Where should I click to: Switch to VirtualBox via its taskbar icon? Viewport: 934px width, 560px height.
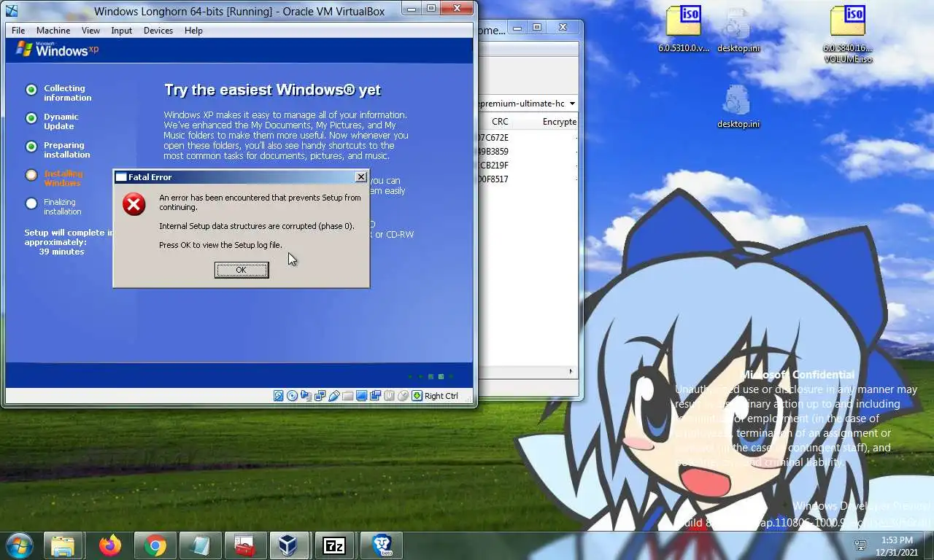pyautogui.click(x=289, y=545)
